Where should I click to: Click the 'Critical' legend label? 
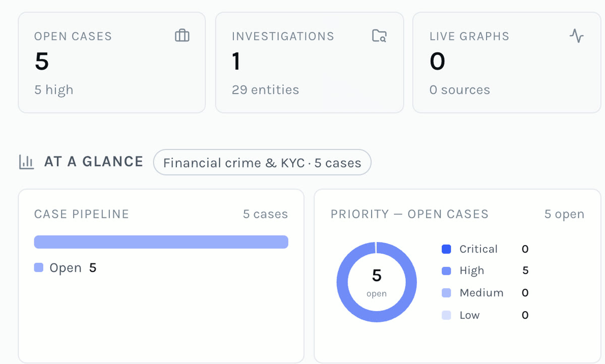click(x=478, y=249)
